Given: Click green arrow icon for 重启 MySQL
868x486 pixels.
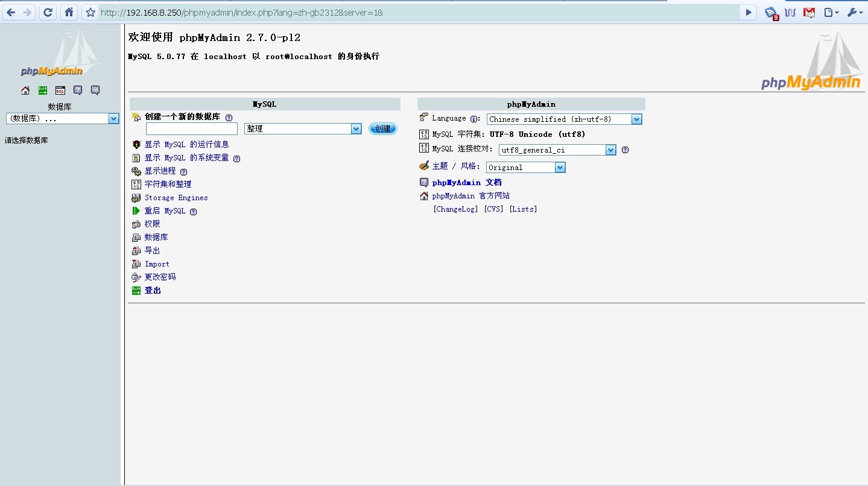Looking at the screenshot, I should 136,211.
